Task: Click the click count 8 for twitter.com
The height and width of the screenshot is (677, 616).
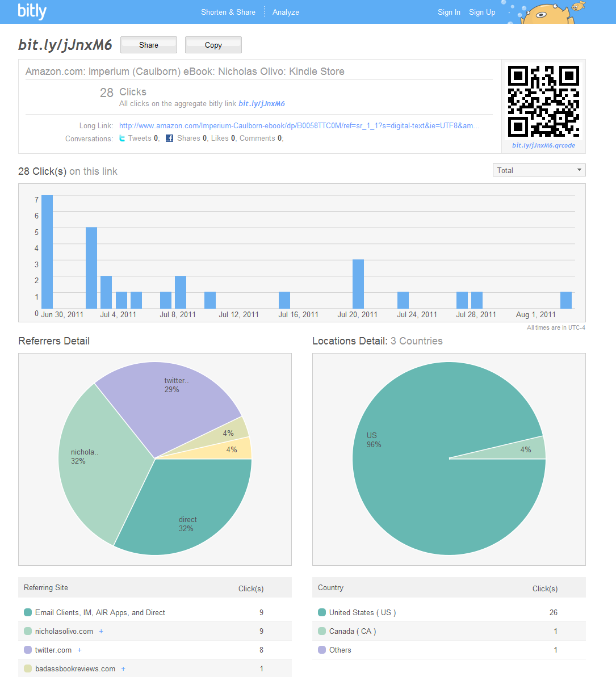Action: pos(261,650)
